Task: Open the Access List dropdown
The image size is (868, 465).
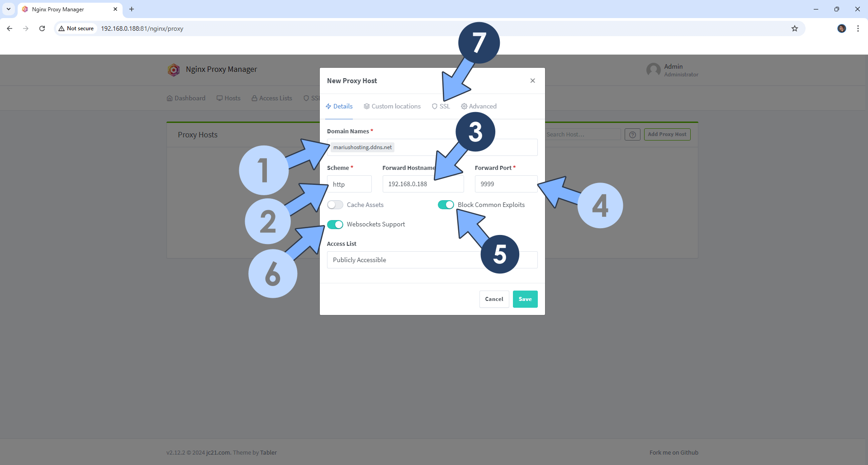Action: pyautogui.click(x=432, y=260)
